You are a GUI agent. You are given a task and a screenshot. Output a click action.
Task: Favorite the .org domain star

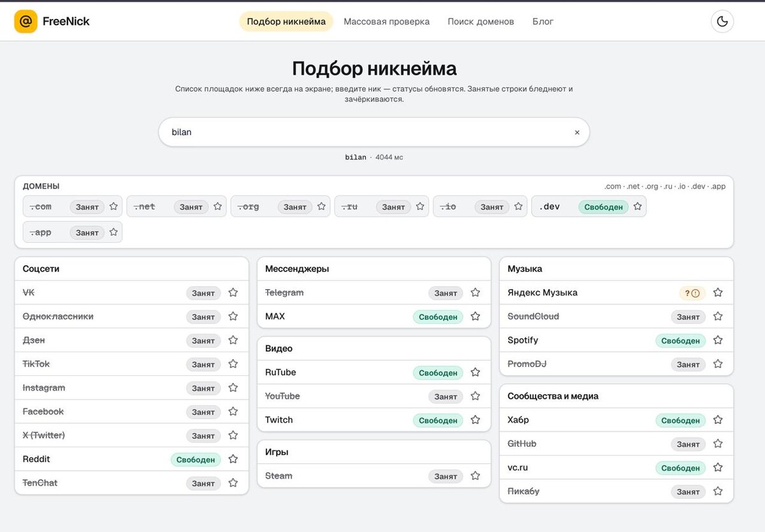coord(321,206)
